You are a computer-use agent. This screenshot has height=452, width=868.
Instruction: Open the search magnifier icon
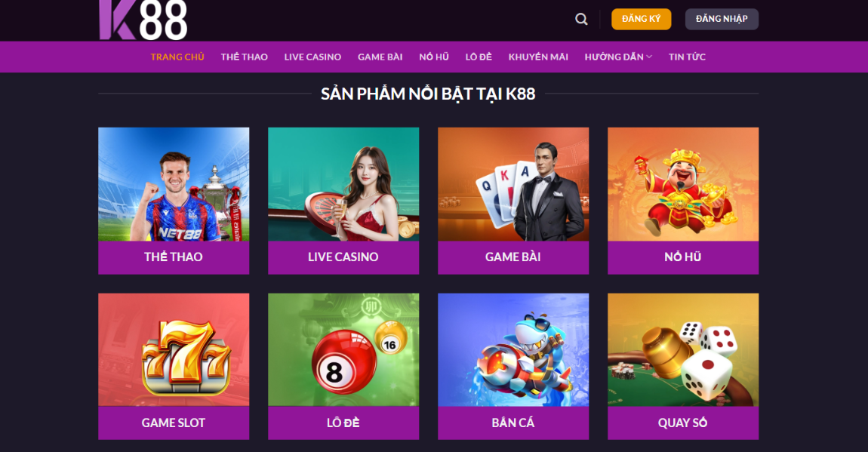tap(581, 19)
